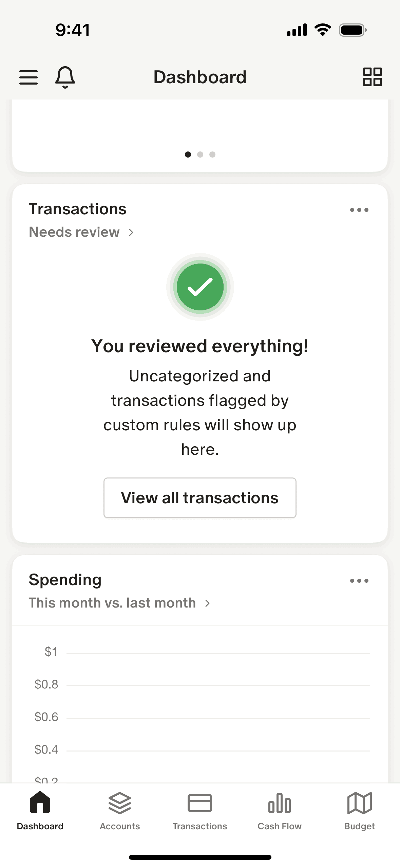Click View all transactions button
Viewport: 400px width, 868px height.
coord(200,498)
